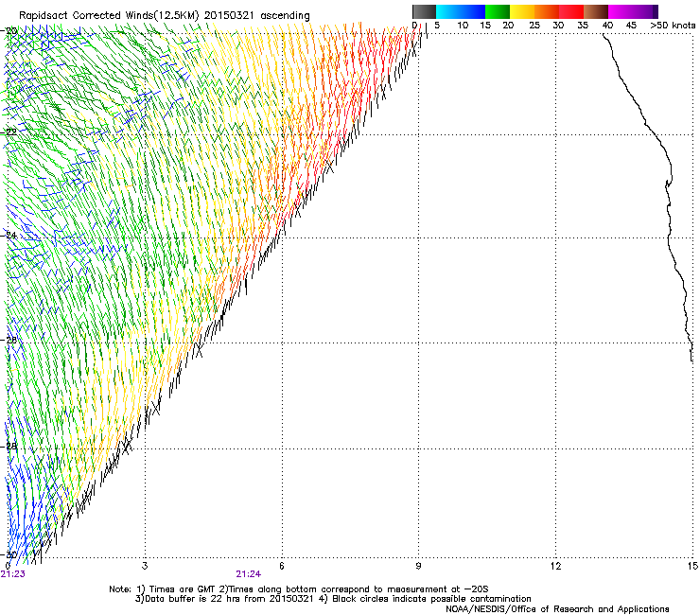The height and width of the screenshot is (615, 700).
Task: Click the '45' legend scale label
Action: coord(631,26)
